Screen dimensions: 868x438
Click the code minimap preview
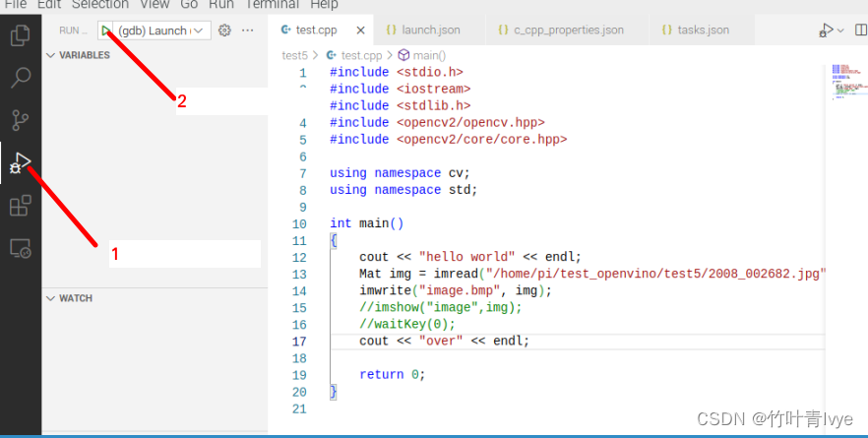click(x=847, y=82)
